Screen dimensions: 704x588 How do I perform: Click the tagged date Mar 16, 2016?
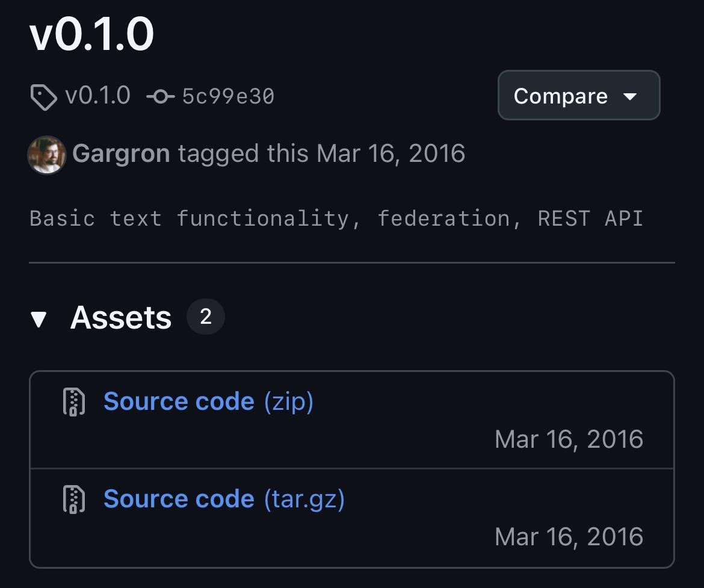(x=391, y=153)
